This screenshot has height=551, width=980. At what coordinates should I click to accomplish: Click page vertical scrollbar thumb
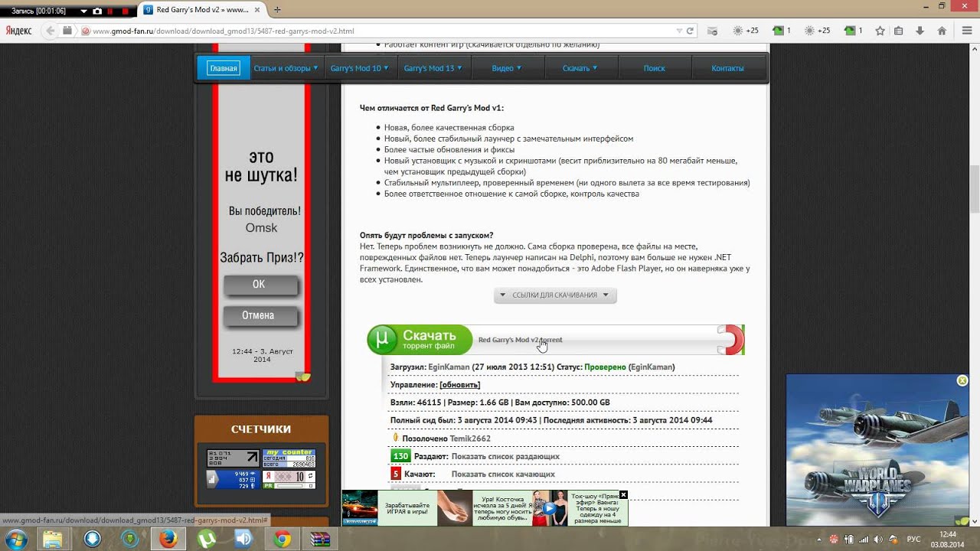click(x=974, y=189)
